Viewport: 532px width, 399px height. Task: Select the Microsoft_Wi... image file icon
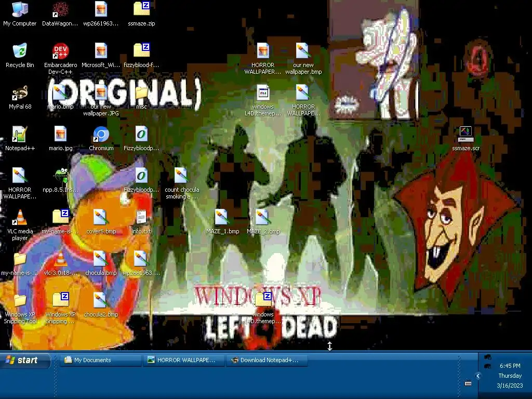point(101,51)
